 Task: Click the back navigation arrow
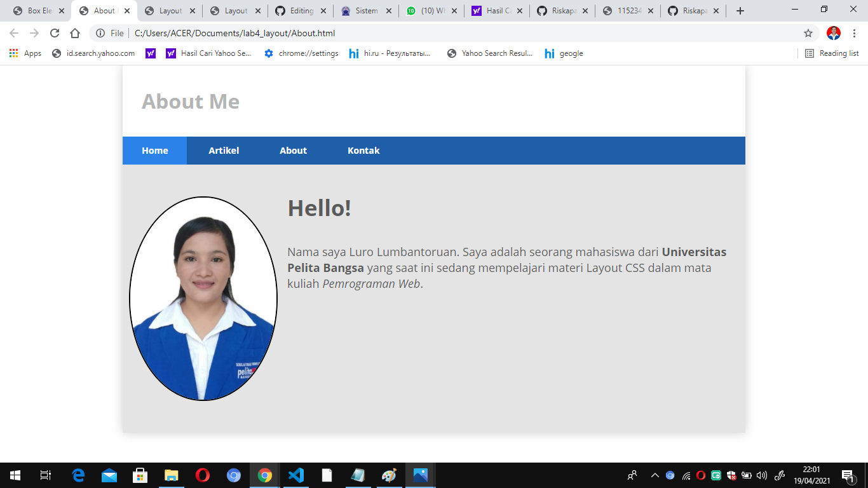[x=13, y=32]
